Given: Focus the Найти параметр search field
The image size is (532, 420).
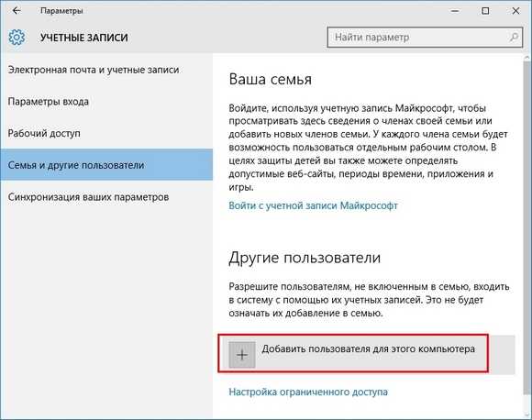Looking at the screenshot, I should coord(425,37).
